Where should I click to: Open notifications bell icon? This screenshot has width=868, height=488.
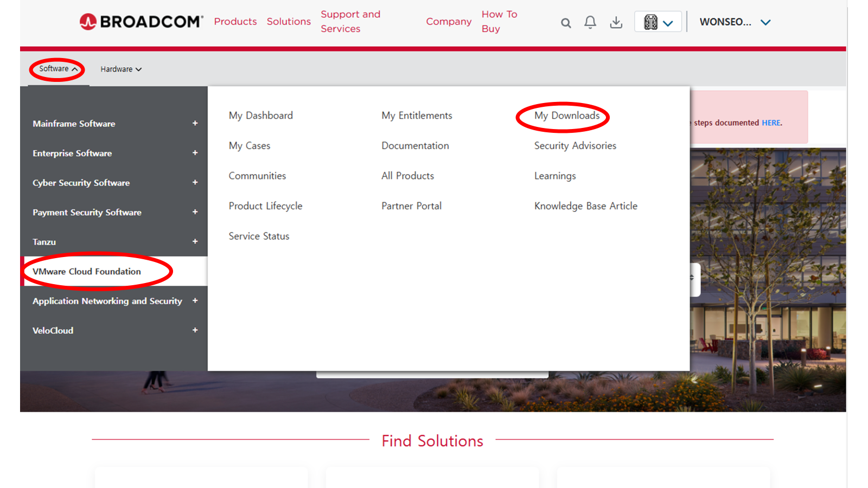pos(590,22)
